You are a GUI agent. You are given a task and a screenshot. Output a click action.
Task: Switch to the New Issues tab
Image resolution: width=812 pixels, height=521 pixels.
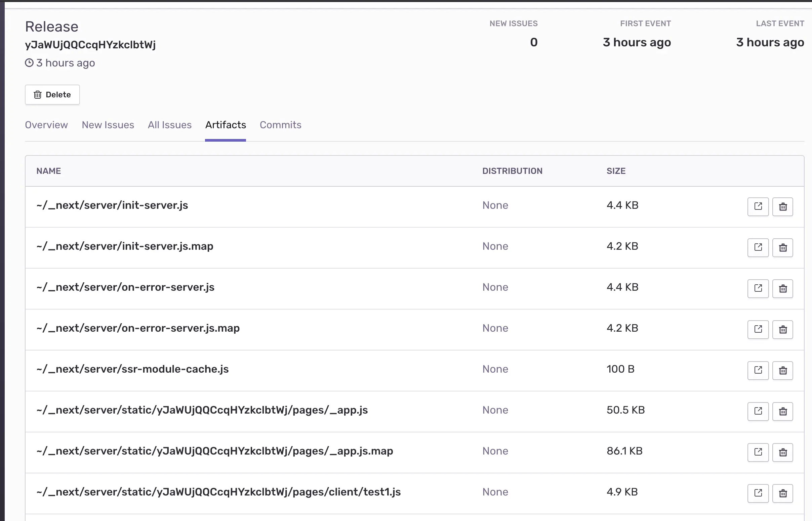click(x=108, y=125)
